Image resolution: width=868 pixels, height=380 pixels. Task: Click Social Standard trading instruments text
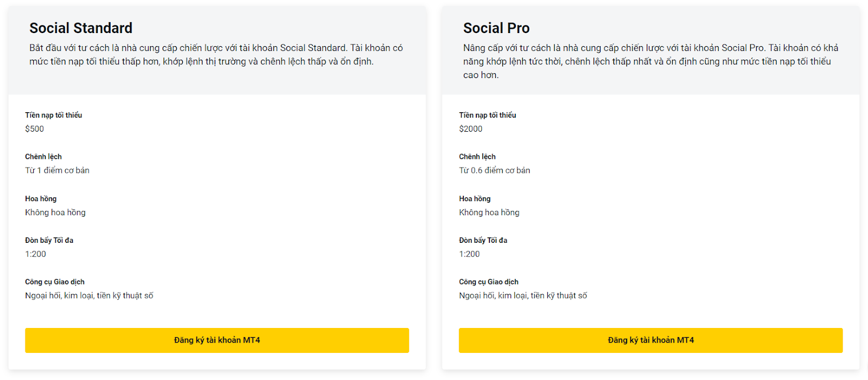coord(90,296)
